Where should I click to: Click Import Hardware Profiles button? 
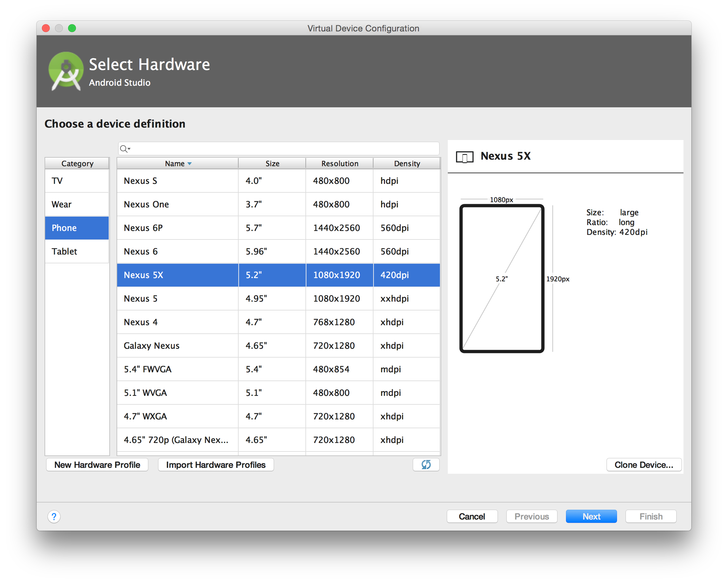pyautogui.click(x=216, y=465)
